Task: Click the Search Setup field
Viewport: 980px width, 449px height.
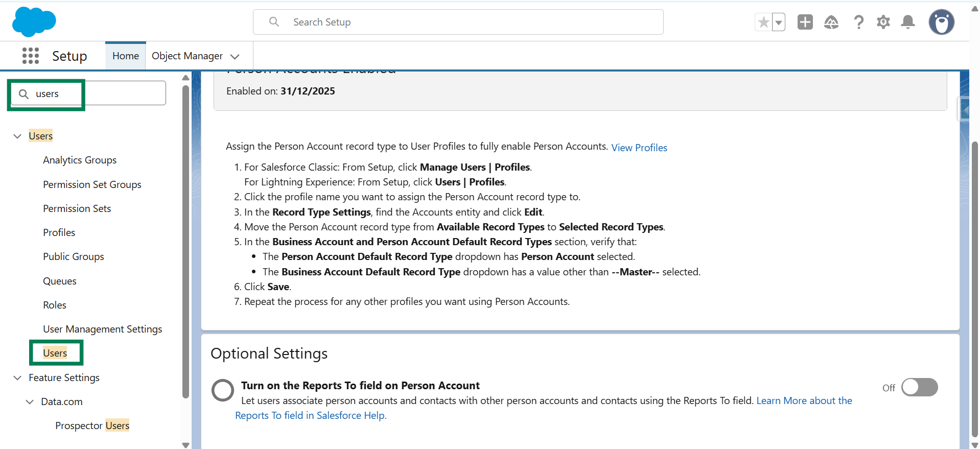Action: 458,22
